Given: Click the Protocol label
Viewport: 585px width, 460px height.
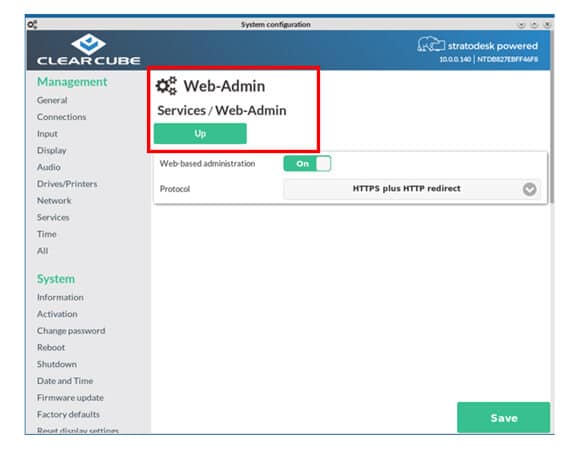Looking at the screenshot, I should (x=175, y=189).
